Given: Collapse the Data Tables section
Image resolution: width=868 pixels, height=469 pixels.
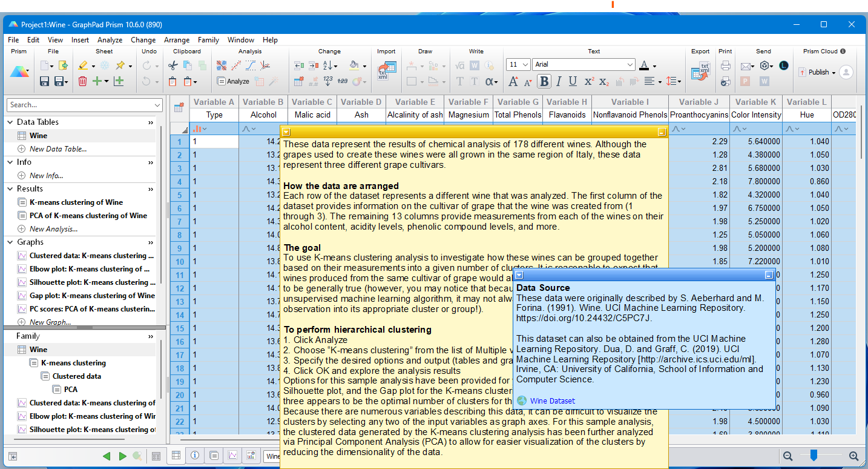Looking at the screenshot, I should tap(10, 122).
